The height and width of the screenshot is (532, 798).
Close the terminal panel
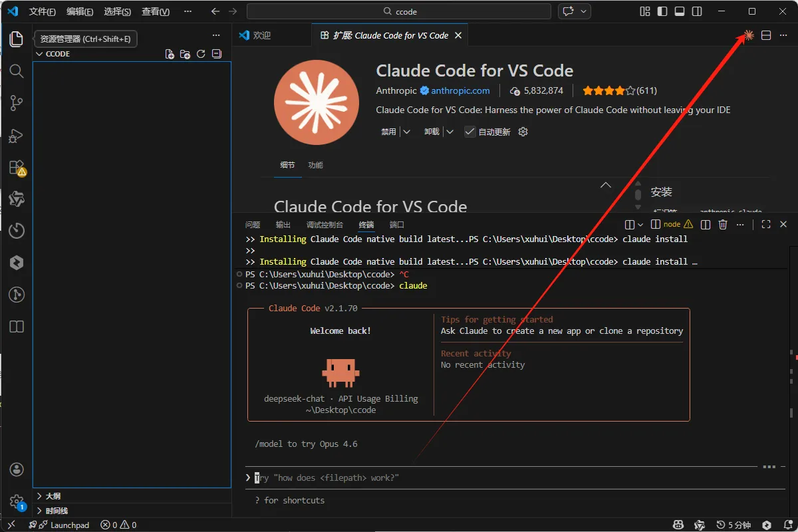point(783,225)
